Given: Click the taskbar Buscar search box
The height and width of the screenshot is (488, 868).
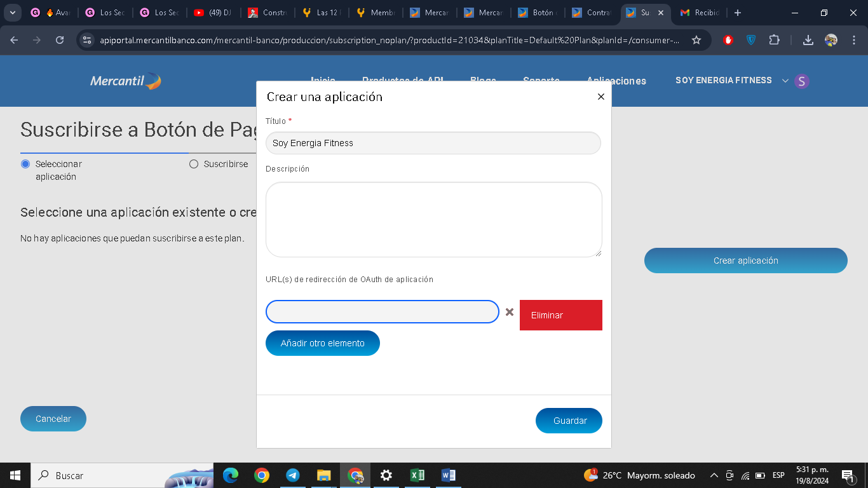Looking at the screenshot, I should click(121, 475).
